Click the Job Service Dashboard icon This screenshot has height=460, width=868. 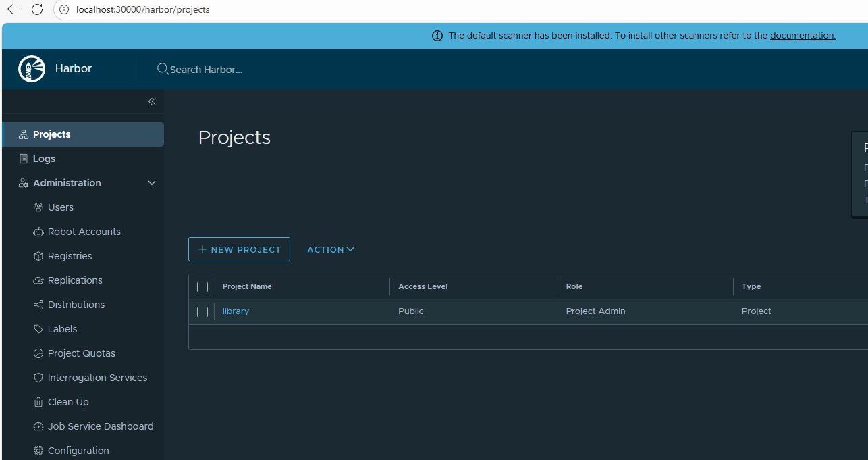pos(38,426)
